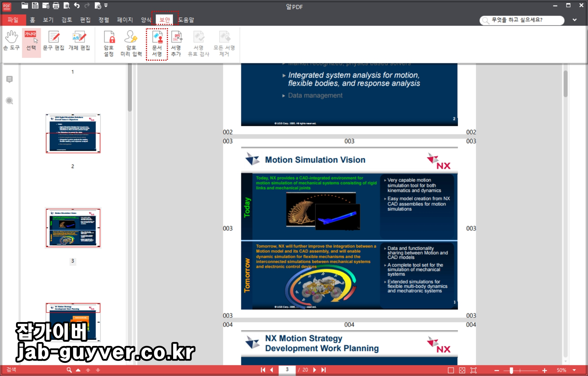Collapse the ribbon with chevron arrow

point(575,20)
